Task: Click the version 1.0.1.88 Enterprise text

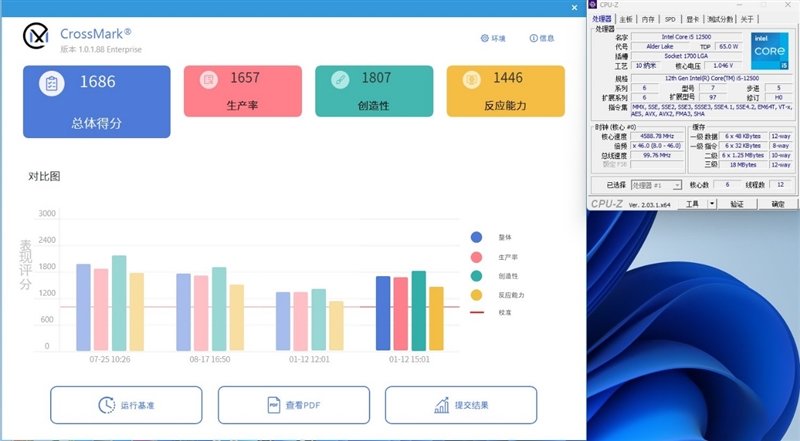Action: click(x=101, y=50)
